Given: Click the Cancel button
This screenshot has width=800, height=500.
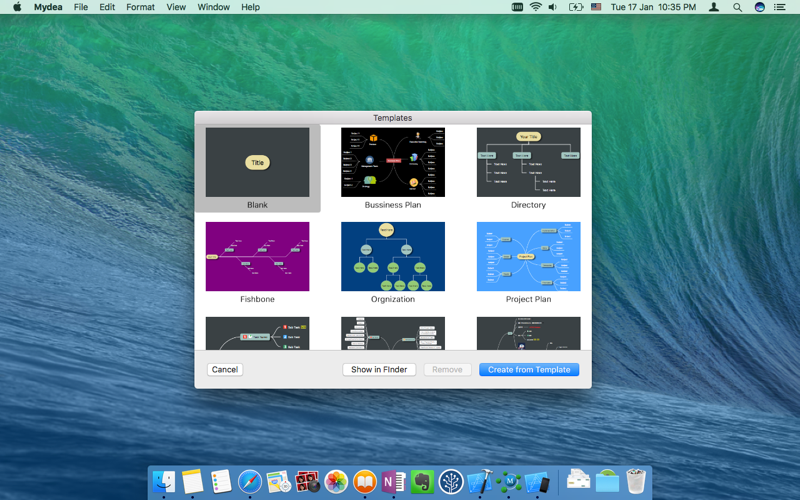Looking at the screenshot, I should [x=225, y=369].
